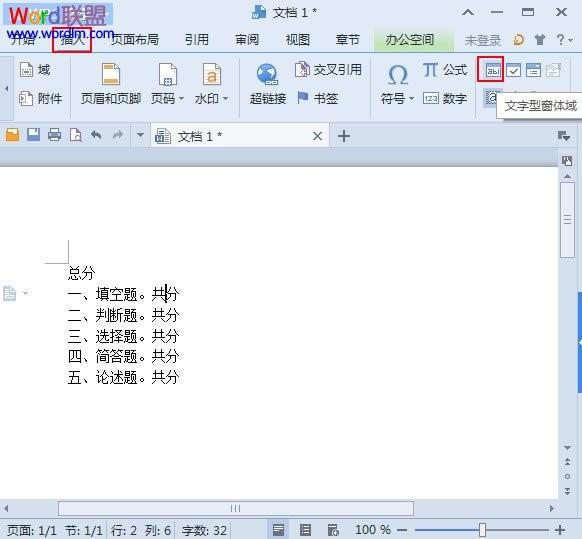Click the document icon in left margin
Image resolution: width=582 pixels, height=539 pixels.
tap(9, 293)
